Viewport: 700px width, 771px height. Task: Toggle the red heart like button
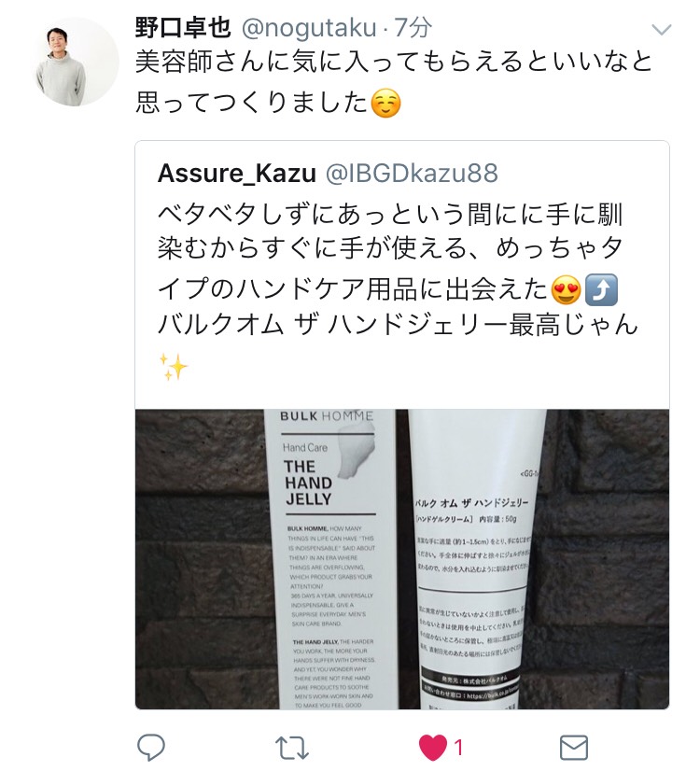pos(432,748)
